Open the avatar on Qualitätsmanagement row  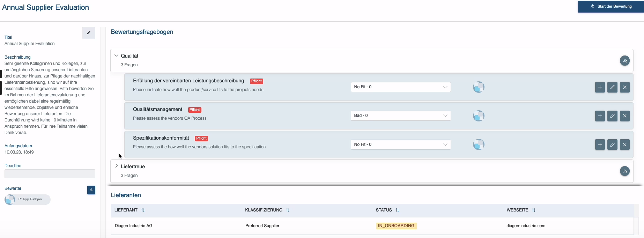pos(479,116)
